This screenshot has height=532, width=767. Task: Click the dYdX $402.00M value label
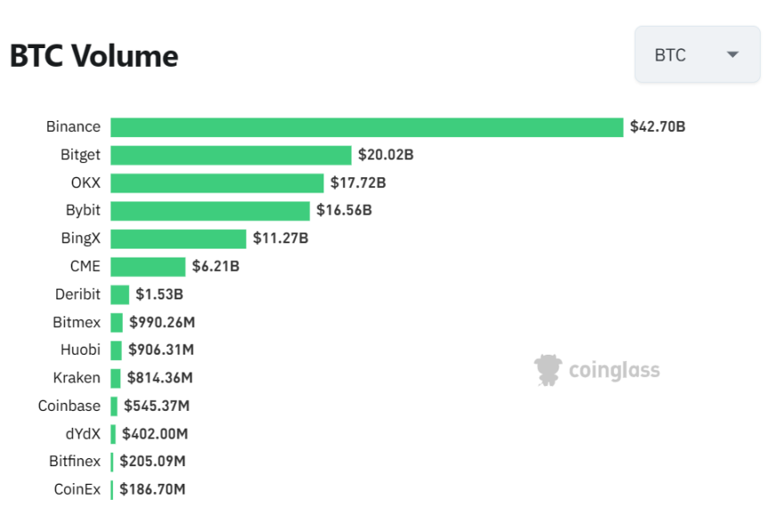(x=155, y=434)
